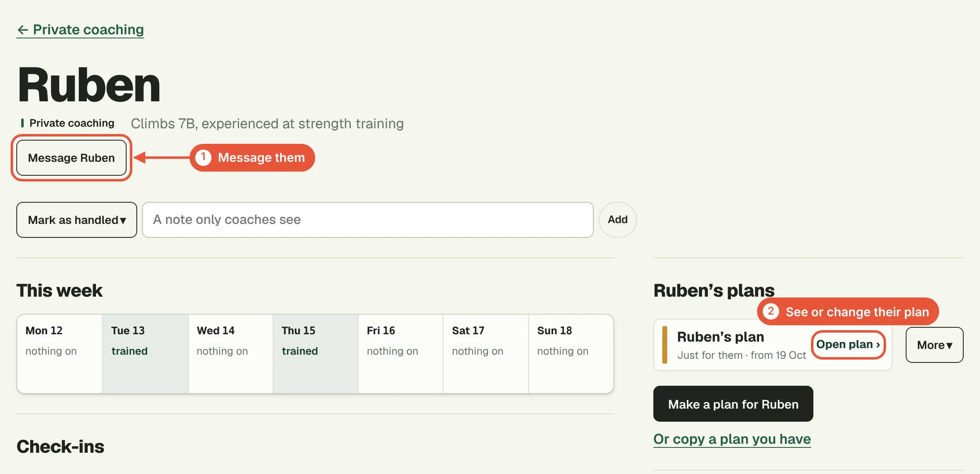Screen dimensions: 980x474
Task: Select Sat 17 day cell
Action: point(486,354)
